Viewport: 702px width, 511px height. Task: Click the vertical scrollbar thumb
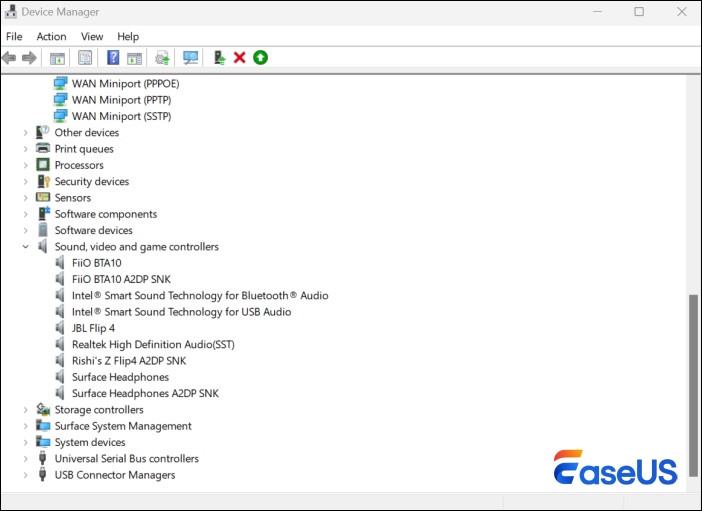[693, 386]
